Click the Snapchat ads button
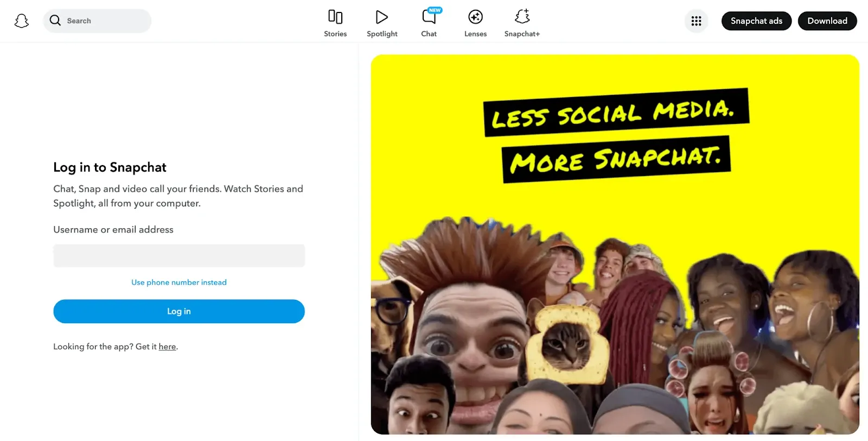Image resolution: width=868 pixels, height=441 pixels. [756, 21]
